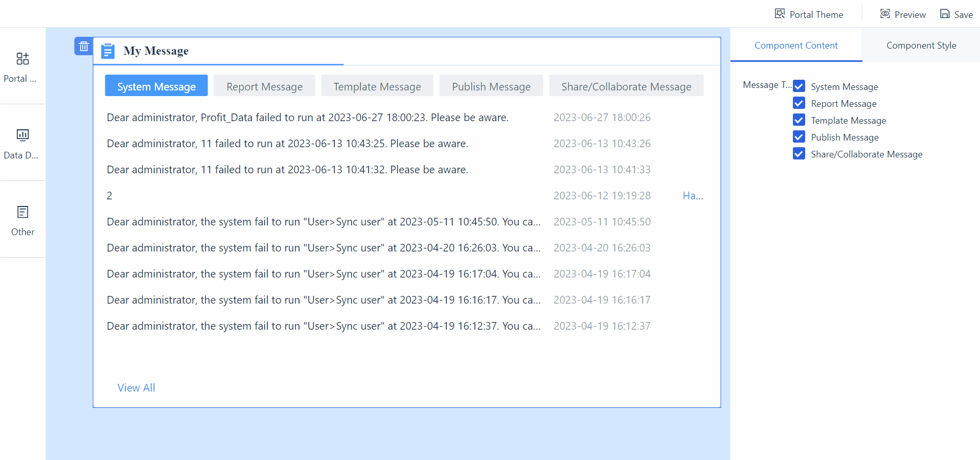The image size is (980, 460).
Task: Click the timestamp 2023-06-27 18:00:26
Action: (602, 118)
